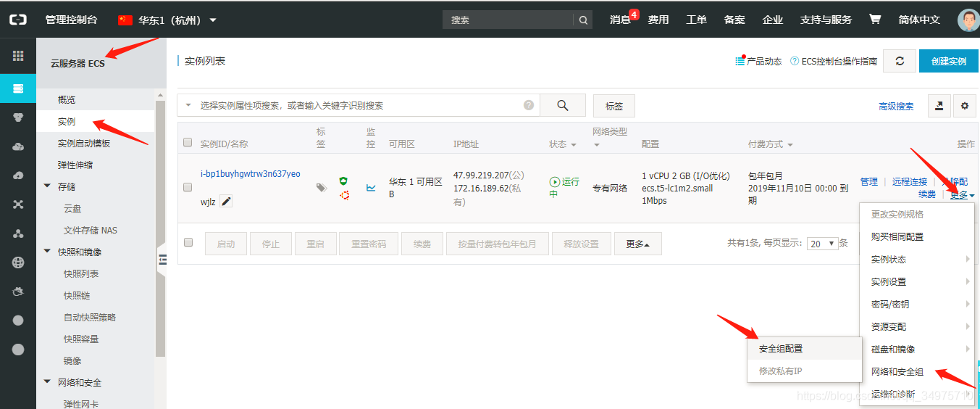Click the 远程连接 link

[x=910, y=181]
